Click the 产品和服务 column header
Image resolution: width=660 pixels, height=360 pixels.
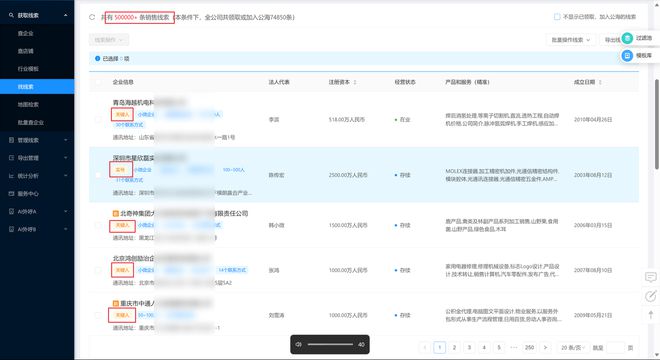[467, 82]
